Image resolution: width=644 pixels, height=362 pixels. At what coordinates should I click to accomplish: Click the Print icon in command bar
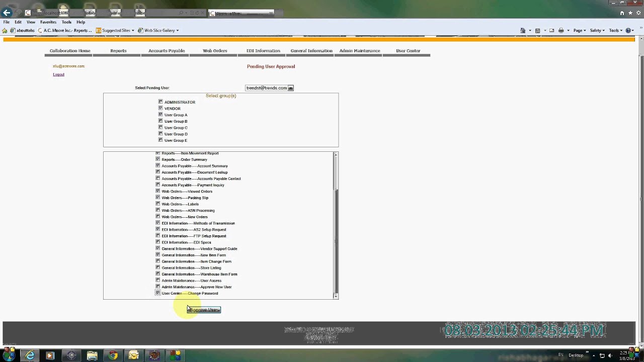(561, 30)
